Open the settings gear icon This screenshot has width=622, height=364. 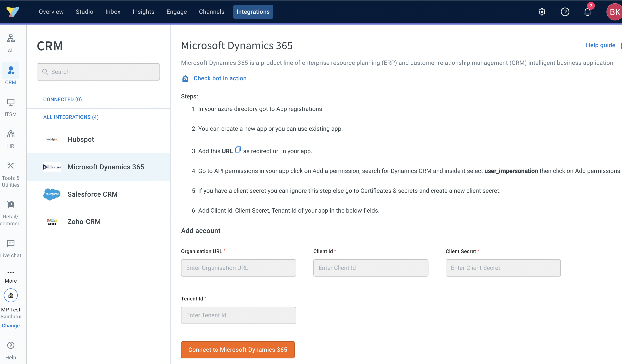click(x=542, y=12)
